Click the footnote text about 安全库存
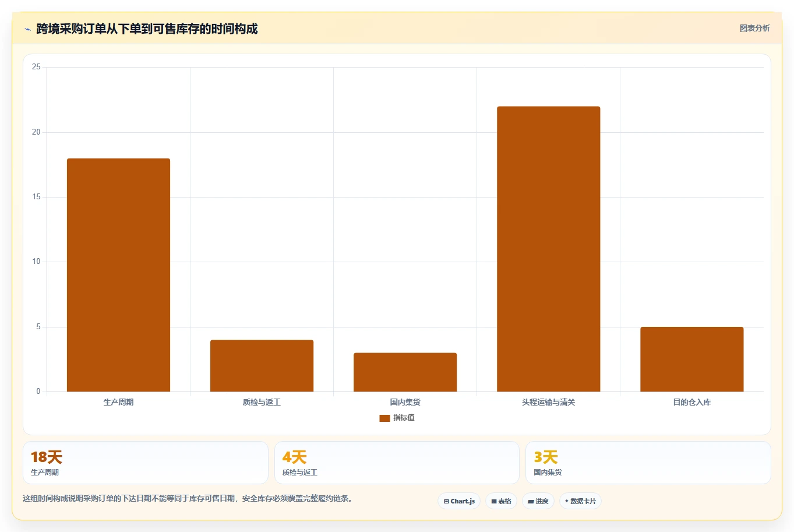 click(188, 498)
